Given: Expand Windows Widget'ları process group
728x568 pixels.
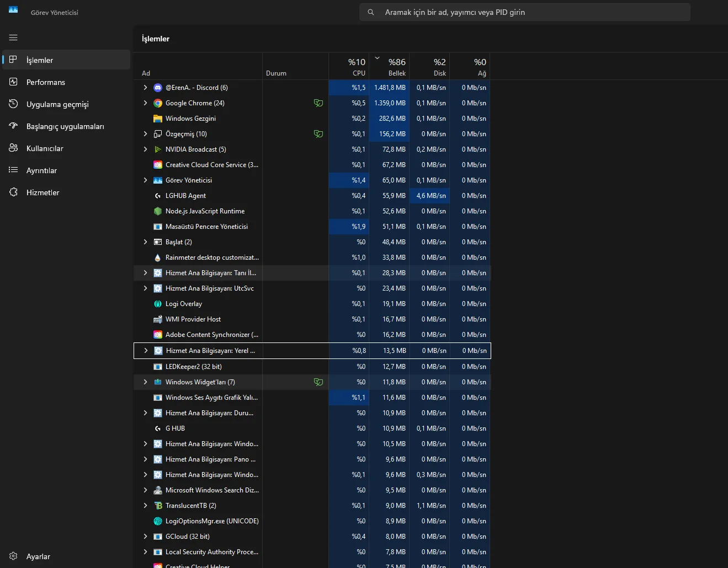Looking at the screenshot, I should point(145,382).
